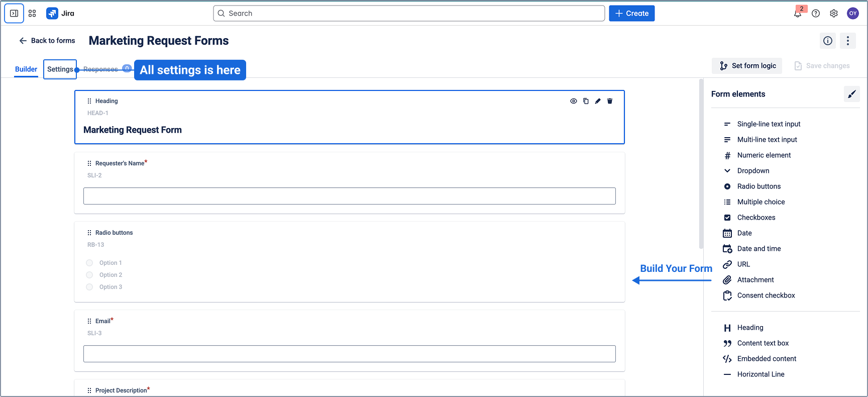Collapse the sidebar panel toggle
Image resolution: width=868 pixels, height=397 pixels.
point(14,14)
